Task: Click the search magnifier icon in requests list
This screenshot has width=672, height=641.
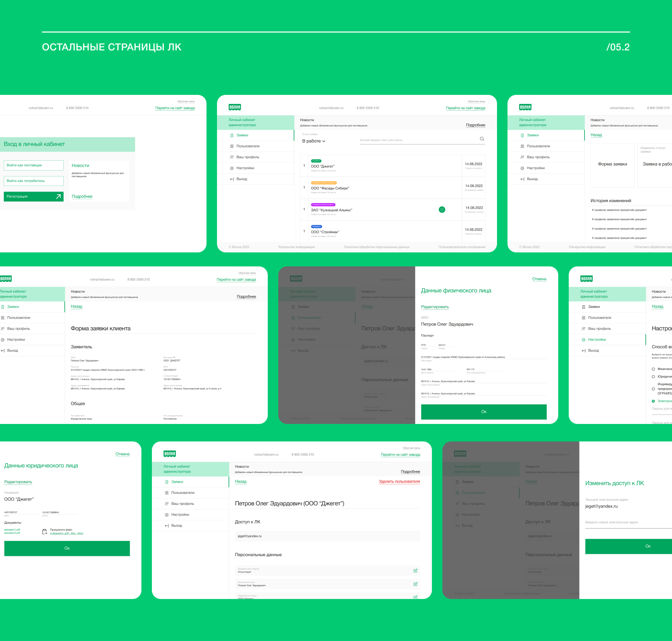Action: pos(482,139)
